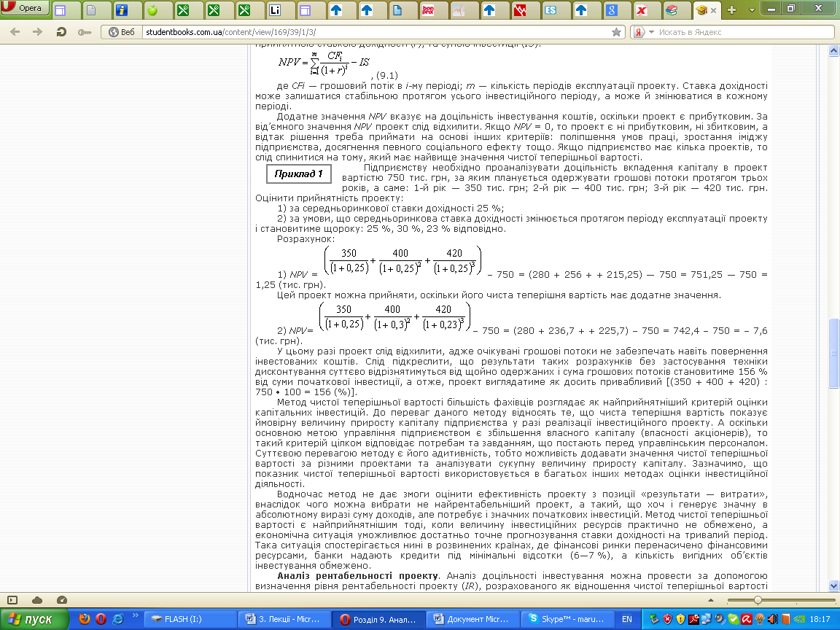Click 'Аналіз рентабельності проекту' bold heading
Screen dimensions: 840x630
pyautogui.click(x=358, y=576)
